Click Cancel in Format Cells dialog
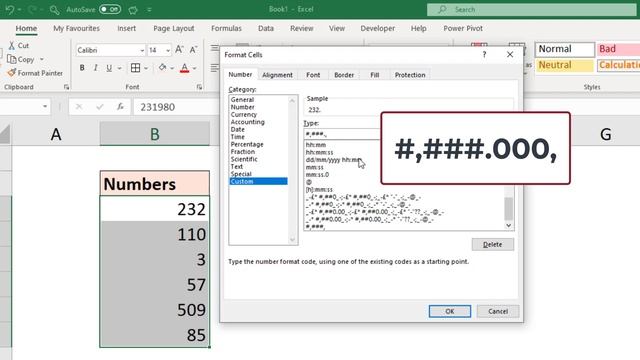 pyautogui.click(x=498, y=311)
